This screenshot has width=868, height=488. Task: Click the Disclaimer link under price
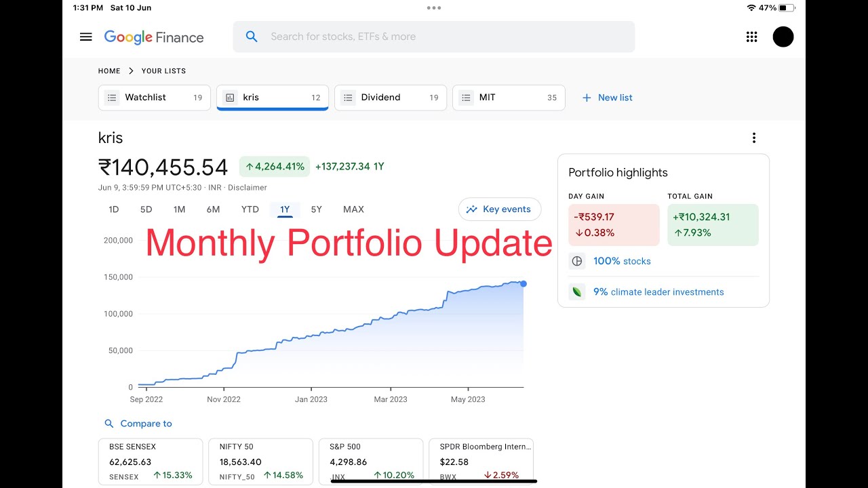pyautogui.click(x=248, y=188)
